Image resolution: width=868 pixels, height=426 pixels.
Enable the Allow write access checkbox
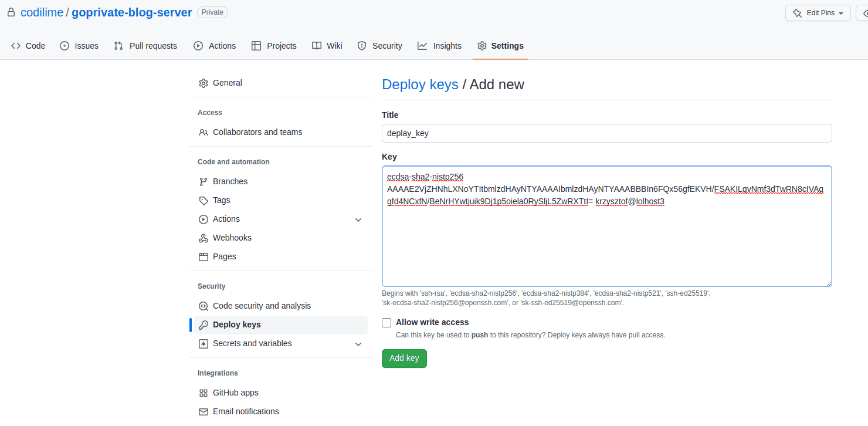click(386, 322)
